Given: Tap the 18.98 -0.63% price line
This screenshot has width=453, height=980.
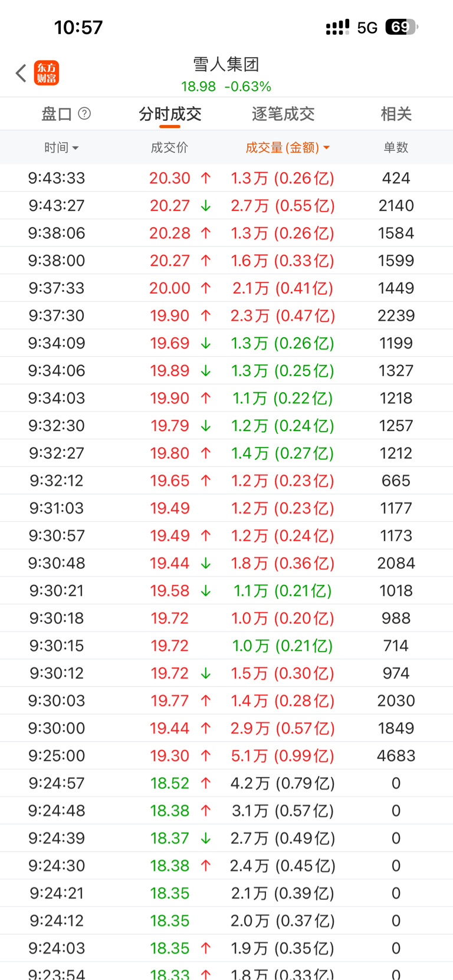Looking at the screenshot, I should point(226,87).
